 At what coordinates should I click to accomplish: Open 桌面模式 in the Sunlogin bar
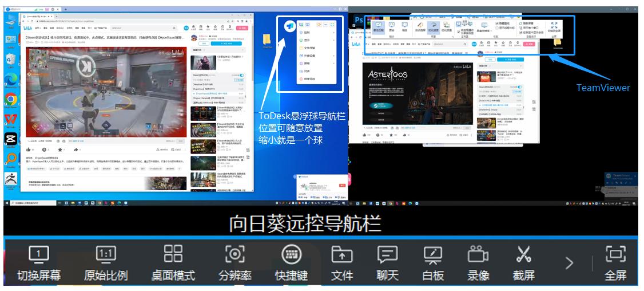173,263
